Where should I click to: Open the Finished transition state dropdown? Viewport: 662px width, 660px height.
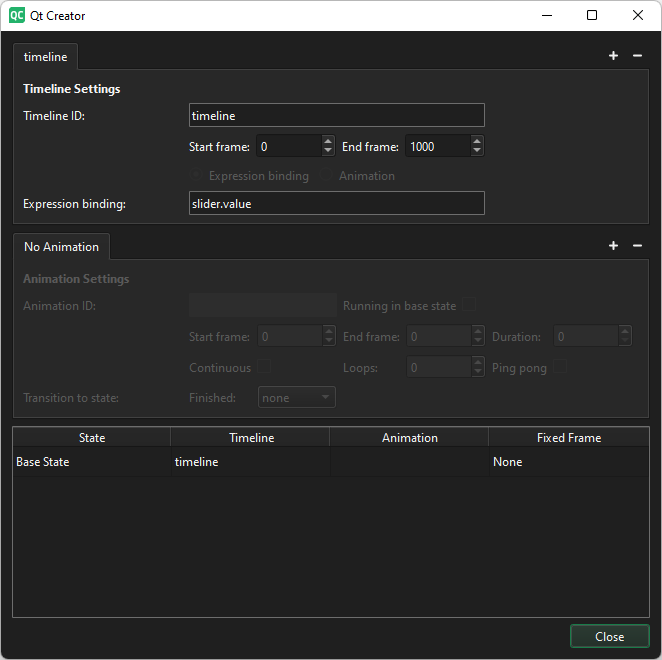click(297, 398)
